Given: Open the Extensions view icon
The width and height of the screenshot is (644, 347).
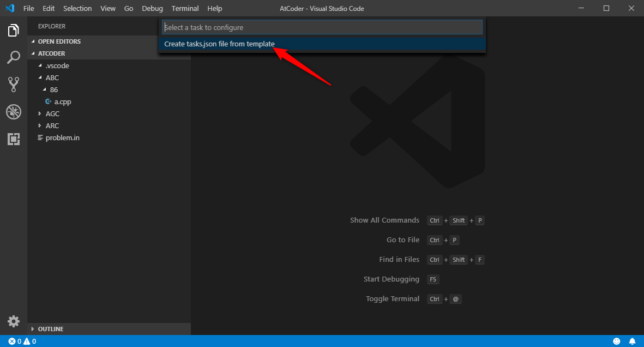Looking at the screenshot, I should click(x=13, y=139).
